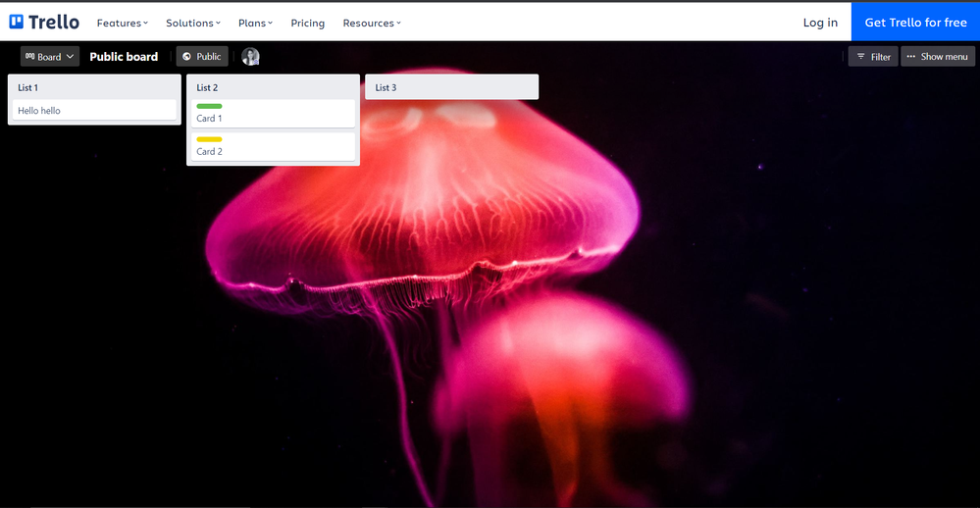Image resolution: width=980 pixels, height=508 pixels.
Task: Click the List 1 header
Action: [28, 87]
